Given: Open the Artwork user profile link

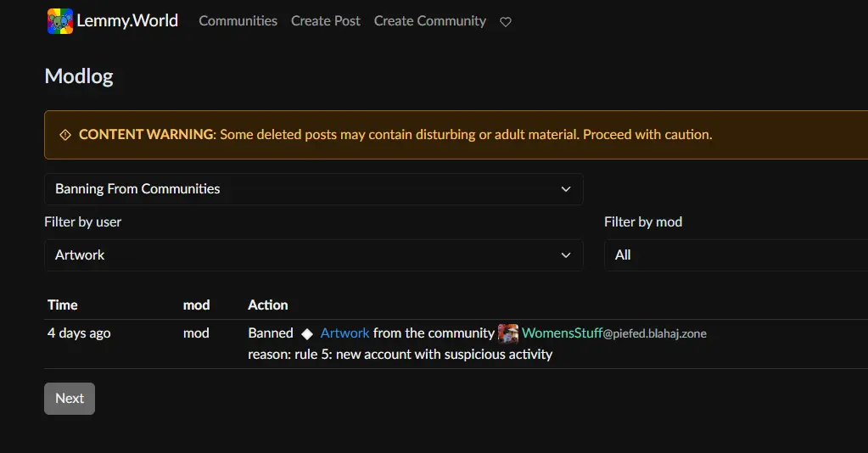Looking at the screenshot, I should [x=344, y=333].
